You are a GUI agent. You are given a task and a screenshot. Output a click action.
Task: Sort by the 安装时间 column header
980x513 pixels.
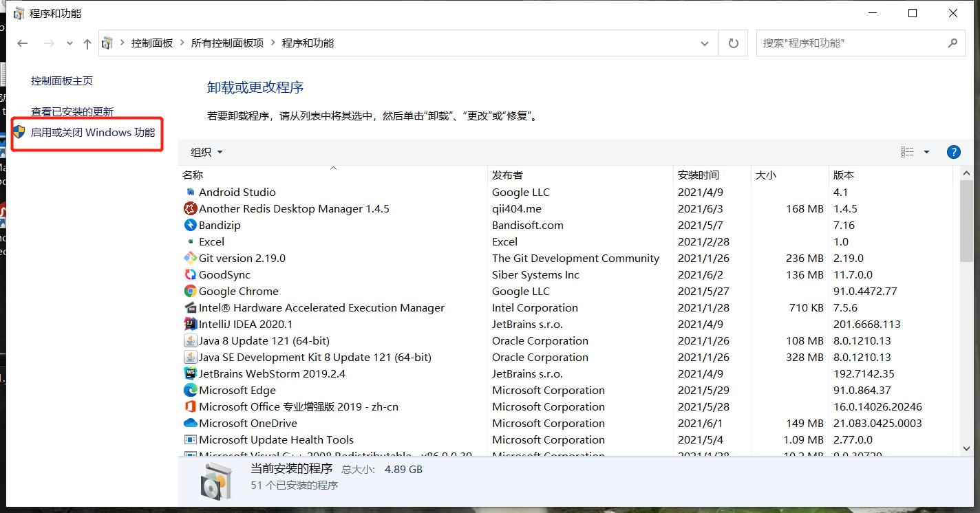pyautogui.click(x=712, y=175)
